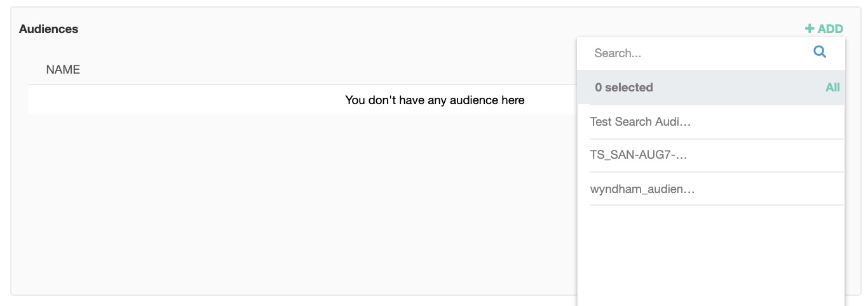Click the magnifying glass search icon

[x=820, y=52]
